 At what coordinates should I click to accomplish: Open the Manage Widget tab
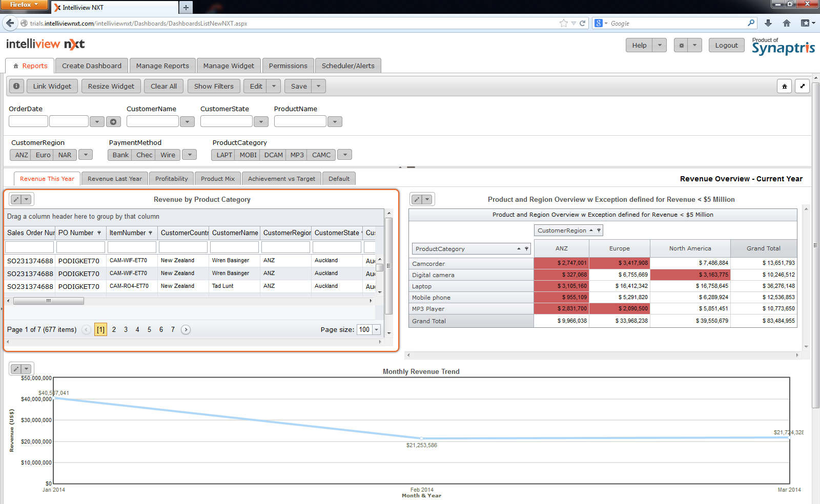pyautogui.click(x=229, y=66)
